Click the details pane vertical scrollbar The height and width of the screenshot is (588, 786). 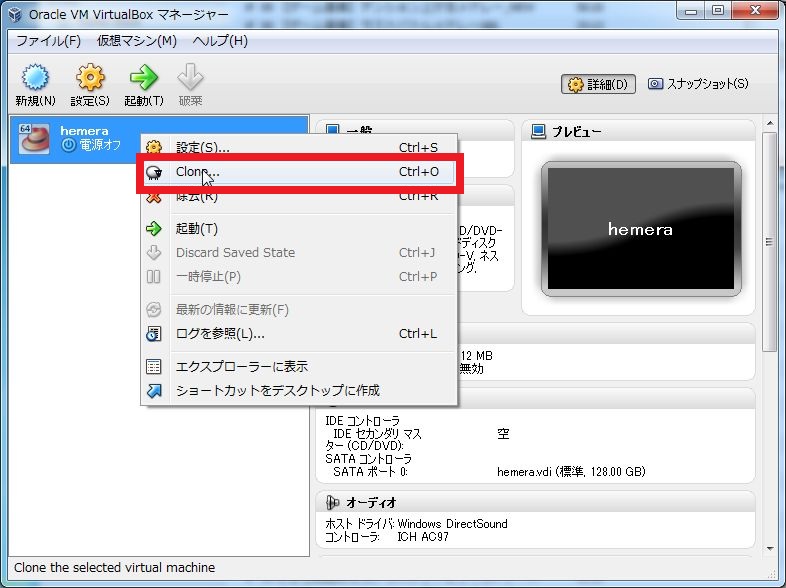coord(769,242)
